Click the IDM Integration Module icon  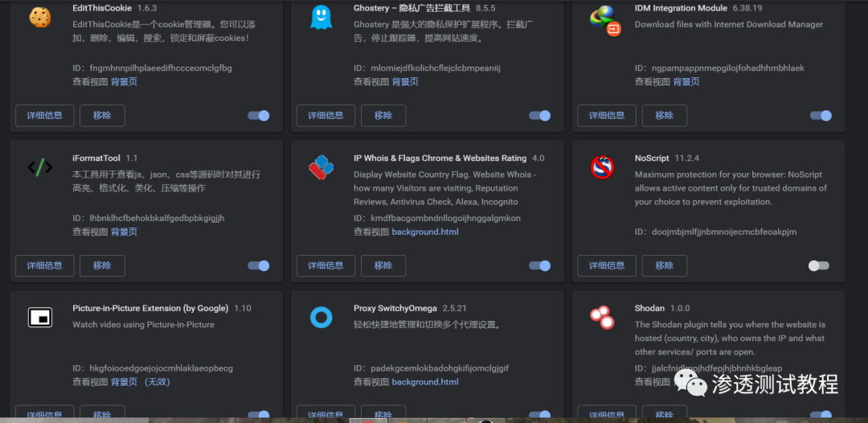pos(604,20)
